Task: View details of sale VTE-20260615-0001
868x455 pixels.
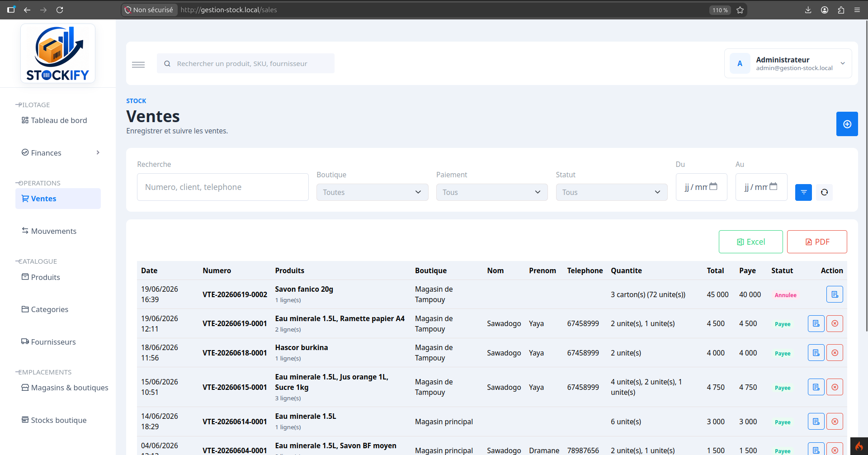Action: pos(816,387)
